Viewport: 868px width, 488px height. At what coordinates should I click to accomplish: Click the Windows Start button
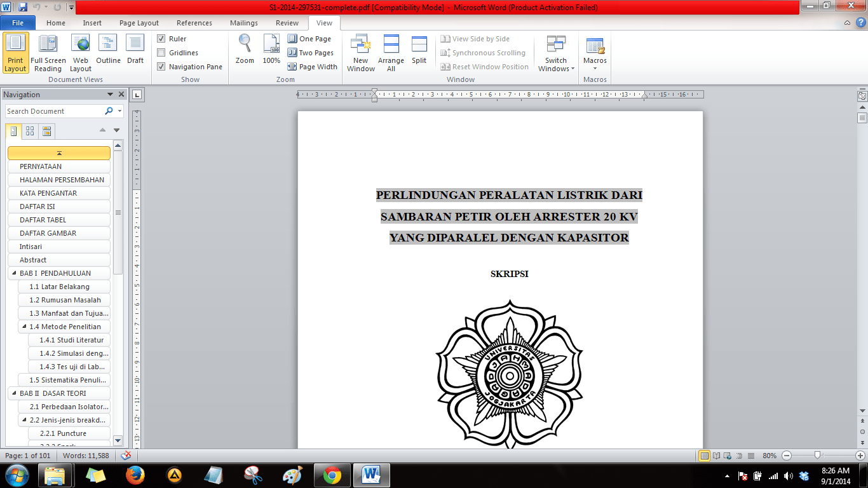pyautogui.click(x=17, y=475)
